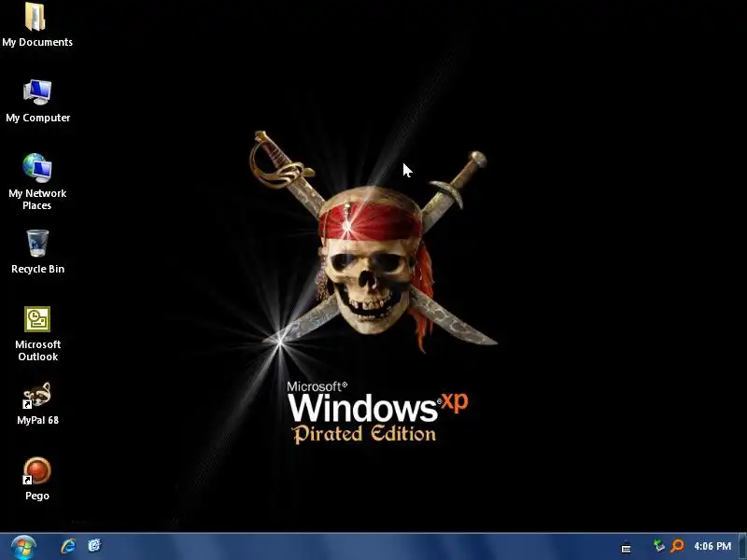Launch Internet Explorer from quick launch
The width and height of the screenshot is (747, 560).
(x=68, y=546)
